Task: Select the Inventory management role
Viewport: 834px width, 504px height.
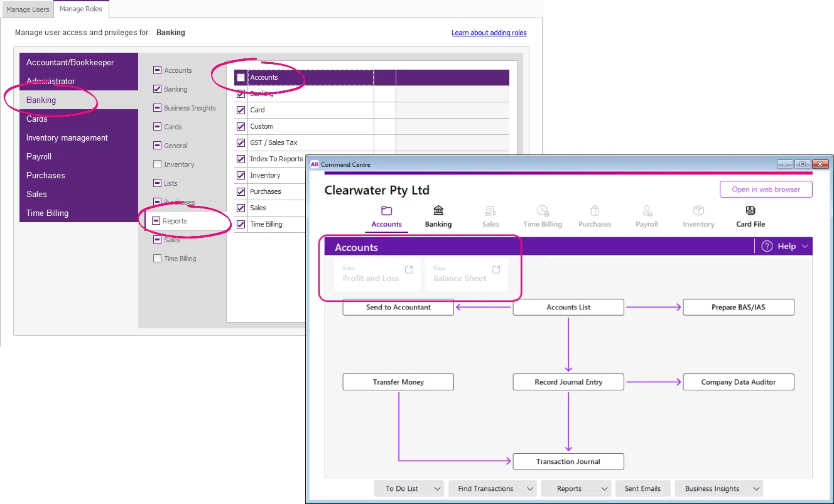Action: tap(79, 137)
